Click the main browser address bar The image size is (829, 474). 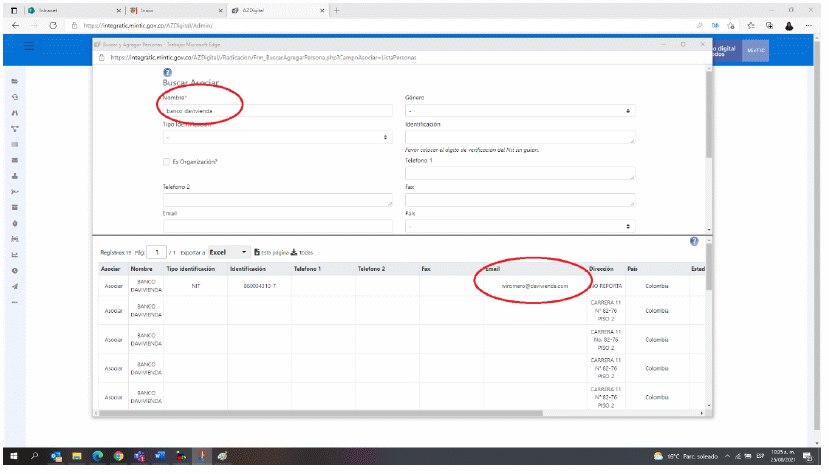(381, 25)
